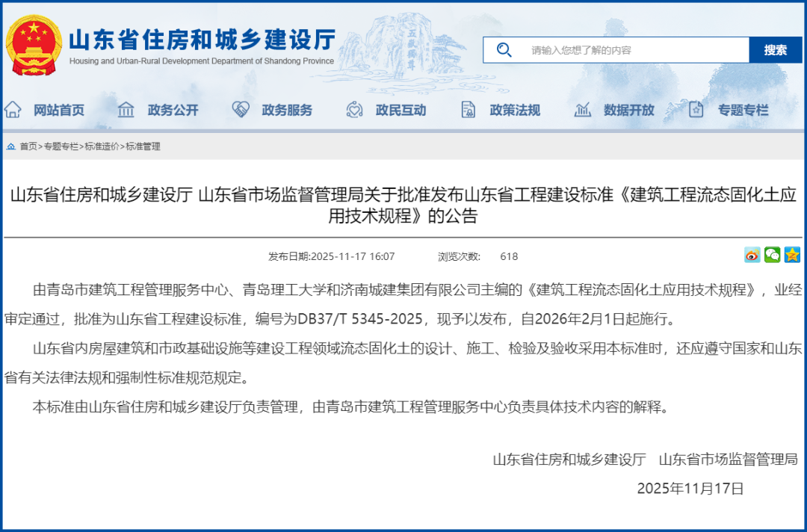Click the building icon beside 政务公开

coord(126,110)
